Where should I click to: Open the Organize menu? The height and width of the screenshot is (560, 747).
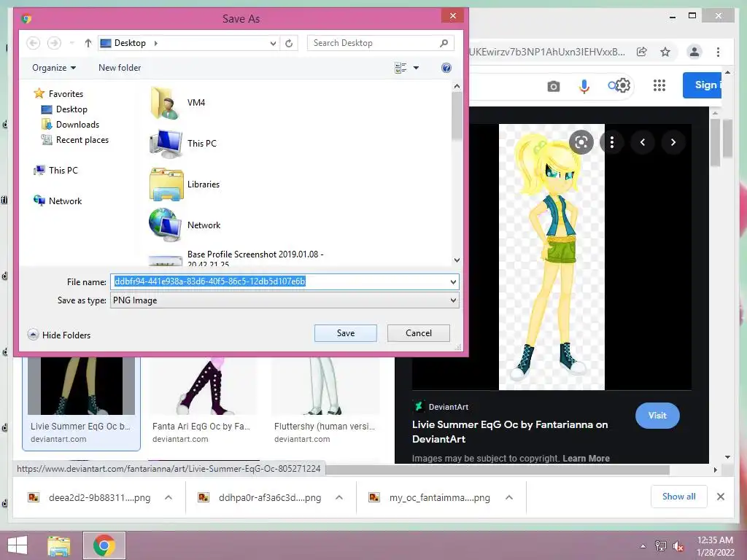pos(54,68)
